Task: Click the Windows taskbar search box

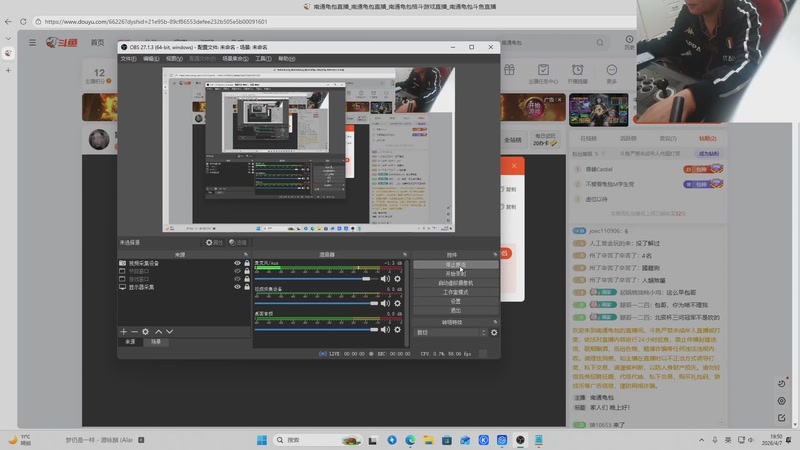Action: point(317,440)
